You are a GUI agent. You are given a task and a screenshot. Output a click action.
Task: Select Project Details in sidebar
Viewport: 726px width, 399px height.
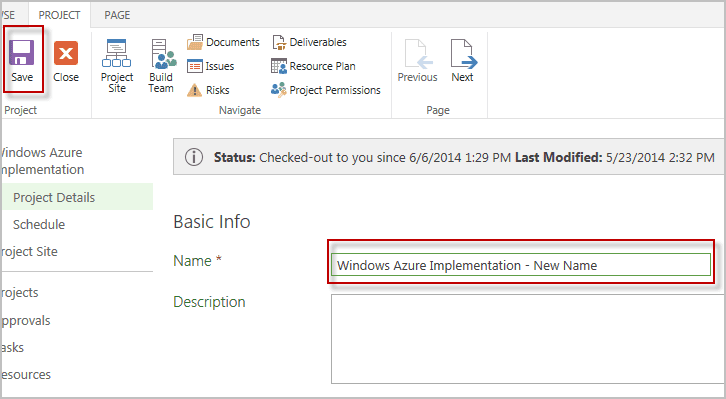pyautogui.click(x=77, y=197)
